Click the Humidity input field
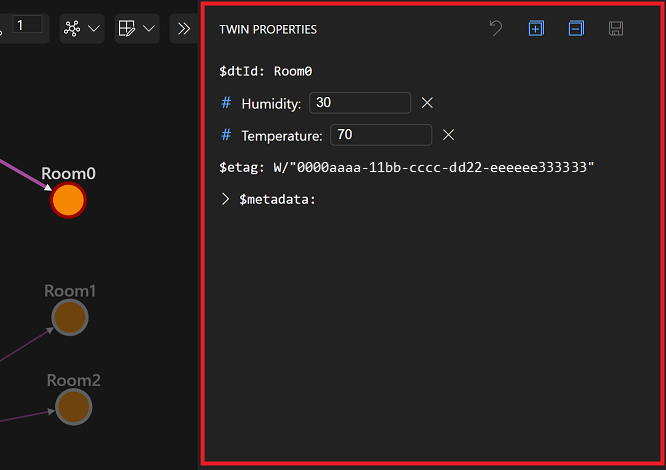 pos(360,103)
